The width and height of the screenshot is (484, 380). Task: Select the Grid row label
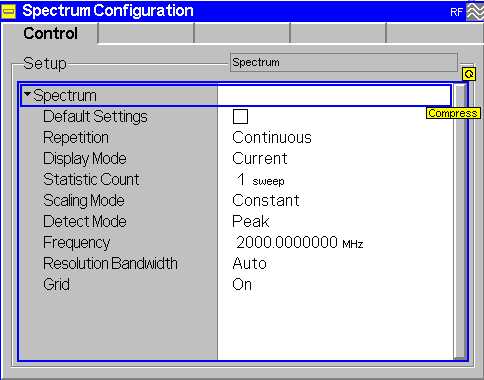pos(56,285)
